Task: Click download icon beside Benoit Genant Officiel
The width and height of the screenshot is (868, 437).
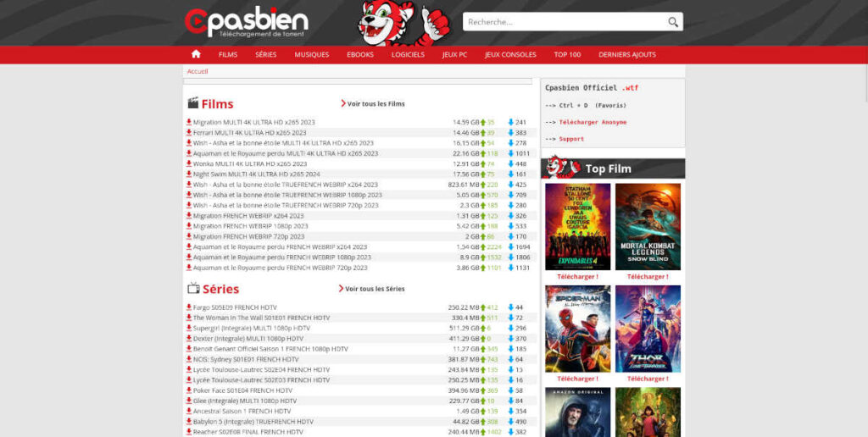Action: coord(189,349)
